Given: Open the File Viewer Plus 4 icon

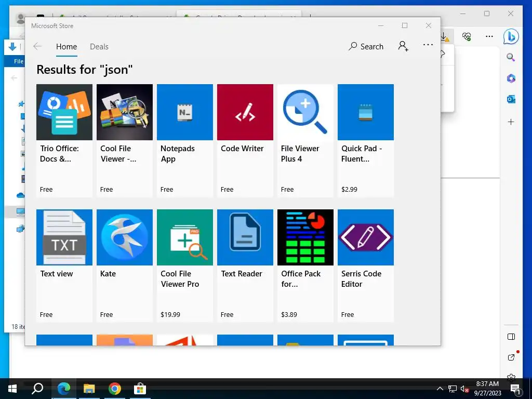Looking at the screenshot, I should click(305, 112).
